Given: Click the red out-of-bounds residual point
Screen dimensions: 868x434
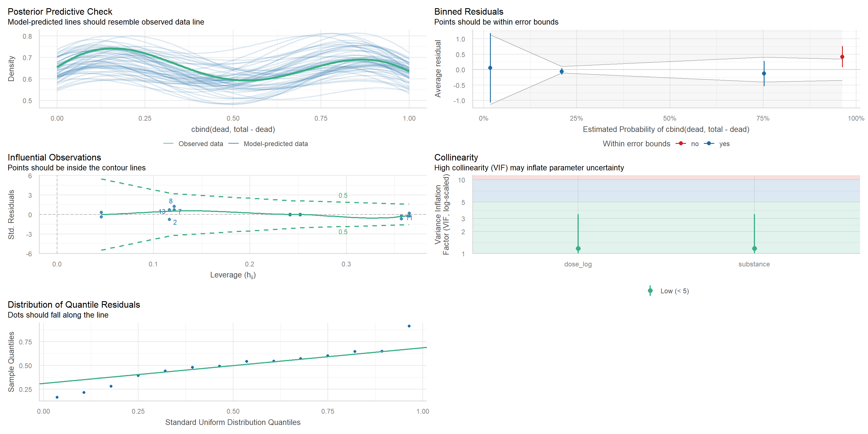Looking at the screenshot, I should click(x=842, y=57).
